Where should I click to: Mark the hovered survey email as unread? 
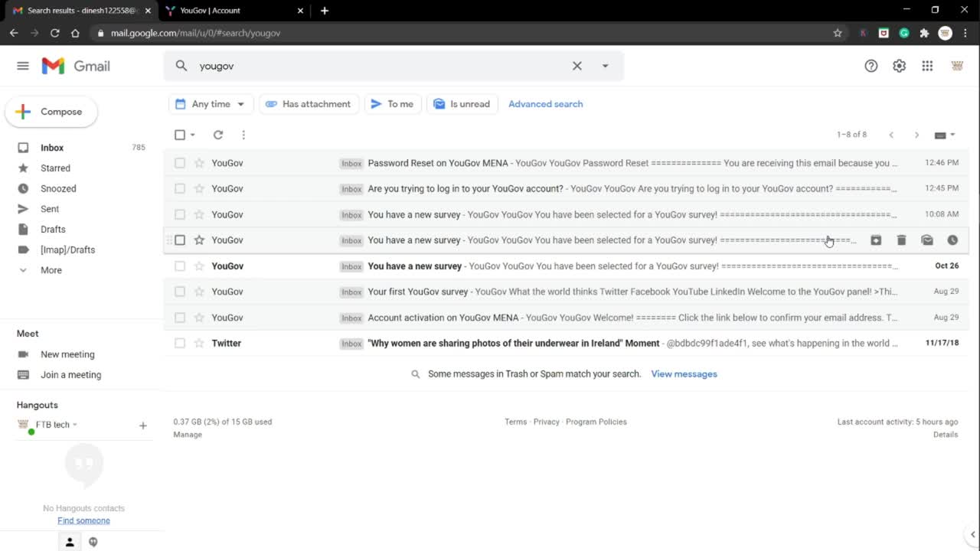[x=927, y=240]
